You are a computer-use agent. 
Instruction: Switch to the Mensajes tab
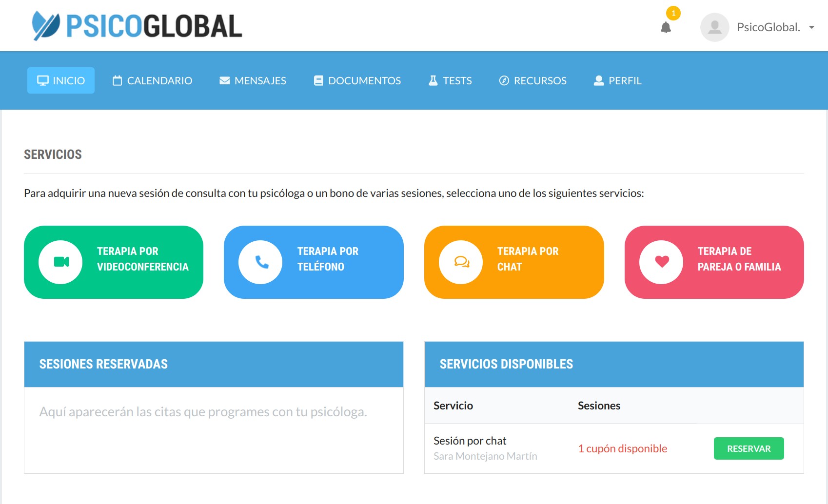pyautogui.click(x=253, y=80)
